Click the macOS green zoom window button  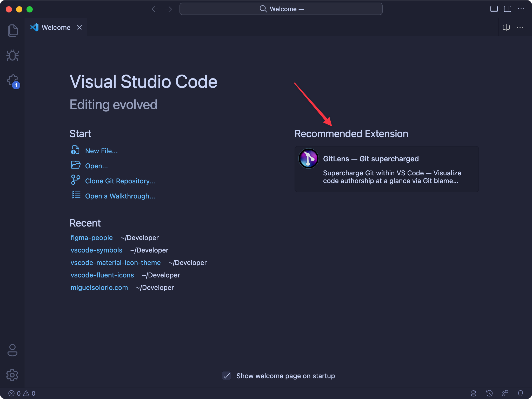tap(30, 9)
